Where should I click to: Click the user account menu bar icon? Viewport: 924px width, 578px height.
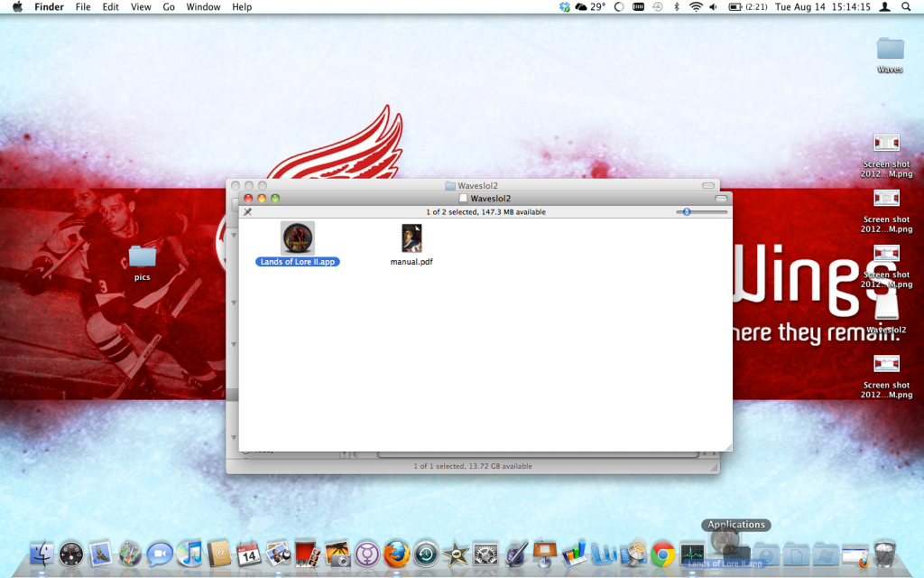coord(884,6)
